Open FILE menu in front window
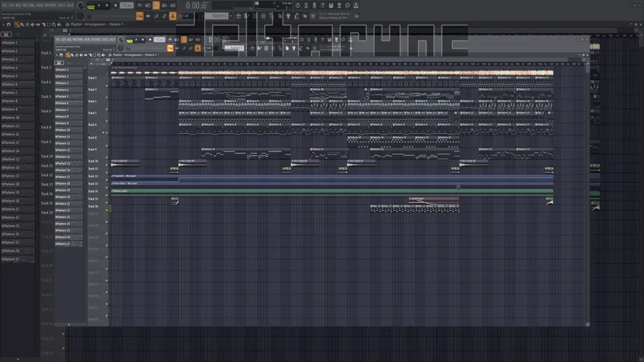 58,39
